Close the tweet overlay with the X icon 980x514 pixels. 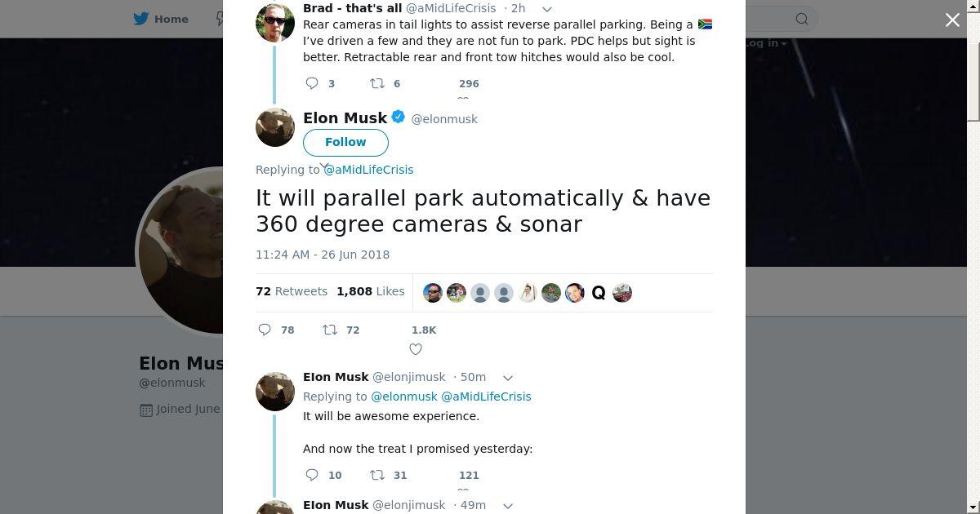pyautogui.click(x=952, y=20)
